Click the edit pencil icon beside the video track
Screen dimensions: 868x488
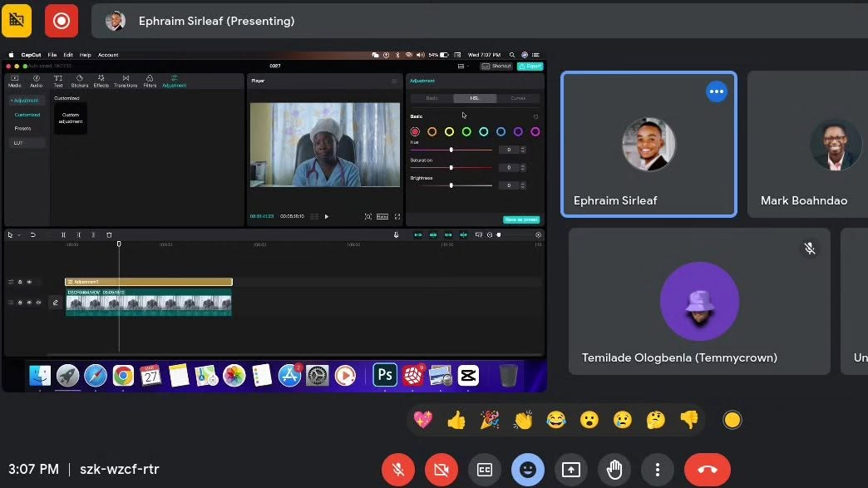tap(56, 302)
